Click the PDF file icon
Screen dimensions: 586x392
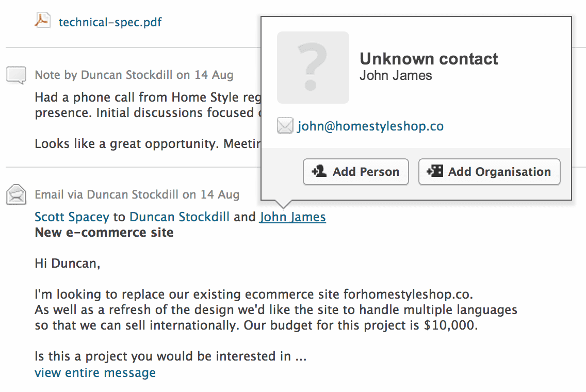point(43,20)
